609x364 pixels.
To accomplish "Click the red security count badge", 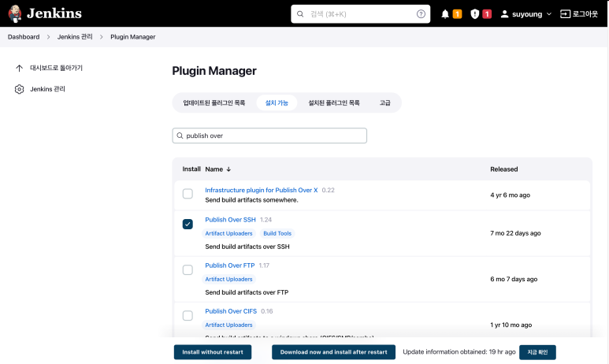I will pos(487,14).
